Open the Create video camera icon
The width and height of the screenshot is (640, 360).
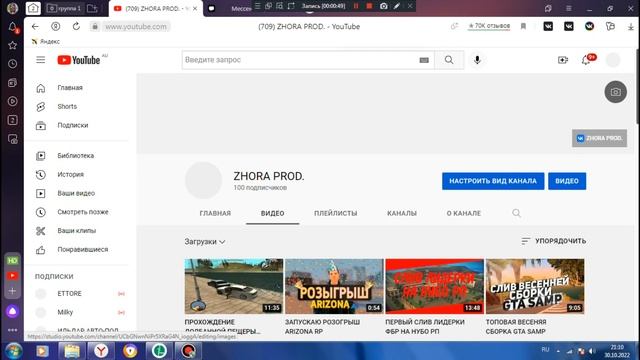[x=563, y=60]
